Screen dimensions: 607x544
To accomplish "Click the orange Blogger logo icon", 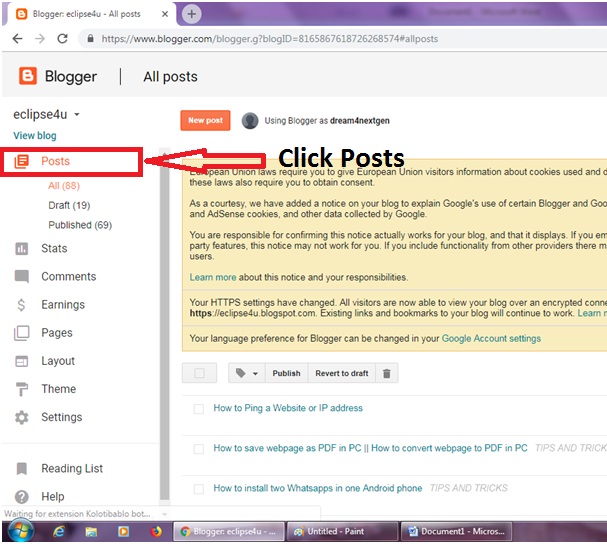I will [x=28, y=76].
